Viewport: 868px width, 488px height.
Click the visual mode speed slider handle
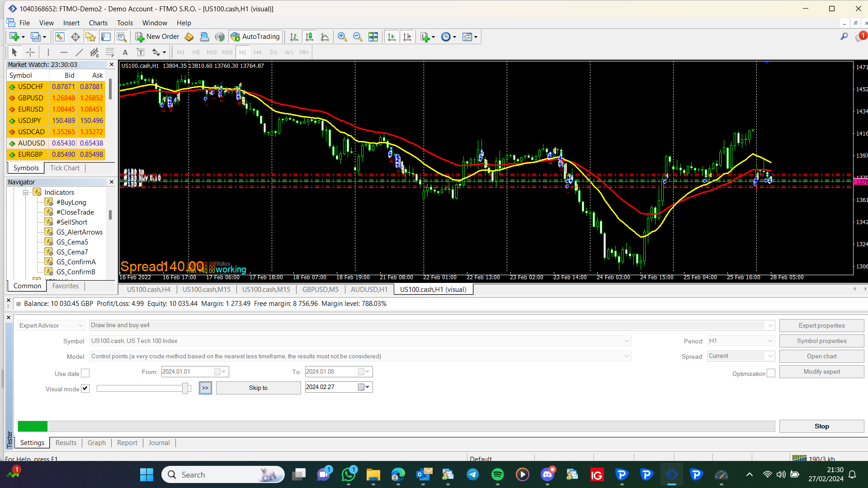pos(185,388)
